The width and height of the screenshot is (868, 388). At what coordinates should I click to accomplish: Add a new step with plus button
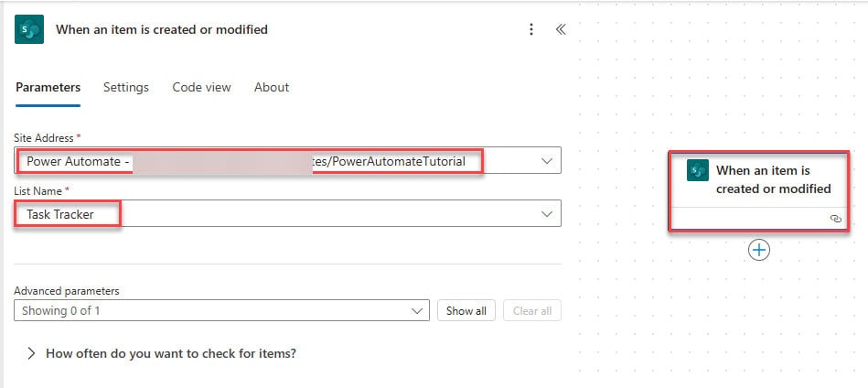[x=759, y=250]
